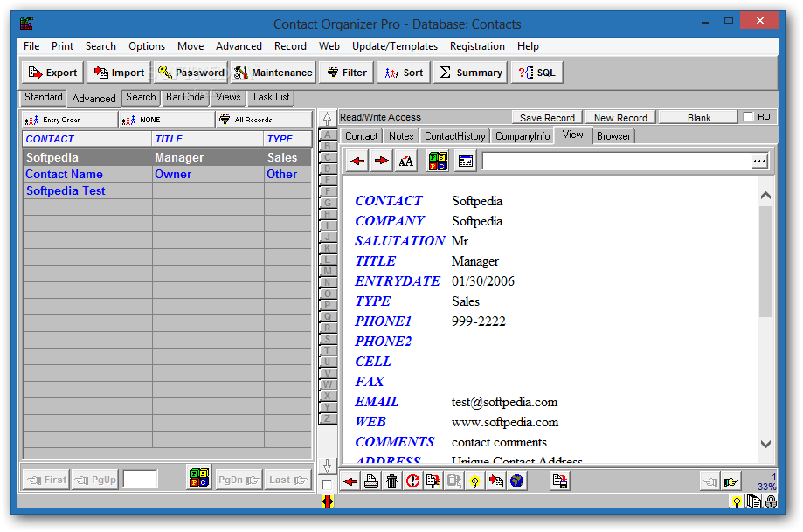Click the Sort toolbar button
Screen dimensions: 803x532
coord(404,73)
